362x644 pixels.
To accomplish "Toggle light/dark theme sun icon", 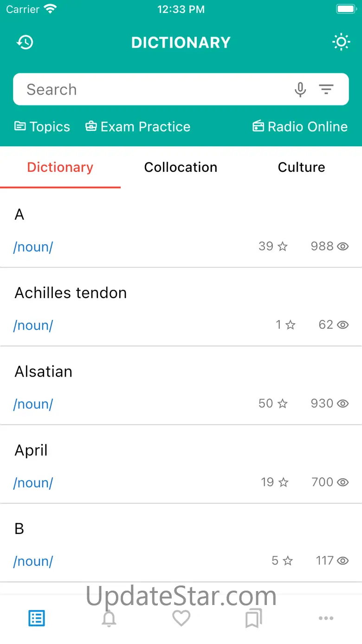I will click(x=341, y=42).
